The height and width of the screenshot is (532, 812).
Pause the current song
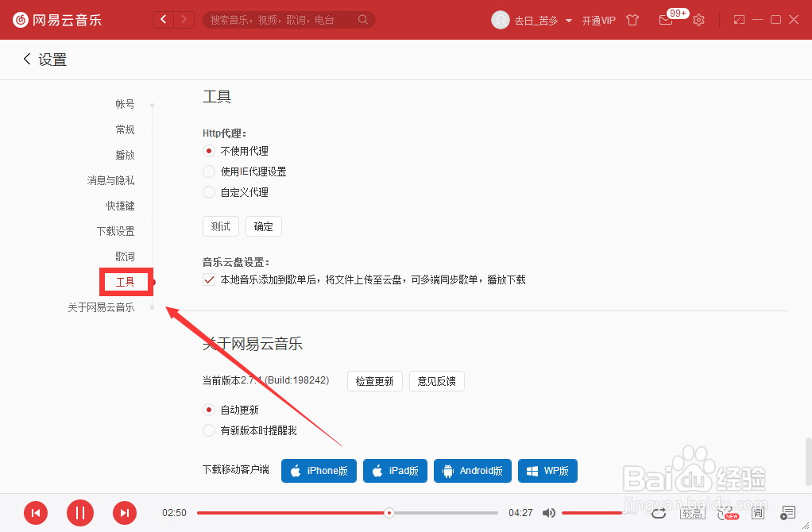tap(80, 513)
